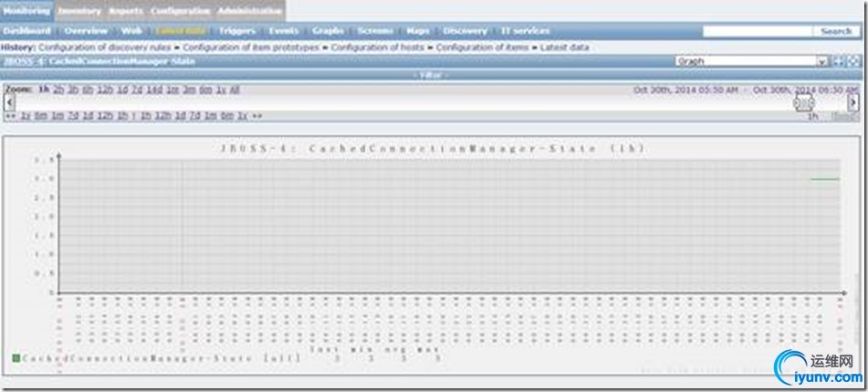
Task: Toggle the fixed/dynamic link under scrollbar
Action: [844, 116]
